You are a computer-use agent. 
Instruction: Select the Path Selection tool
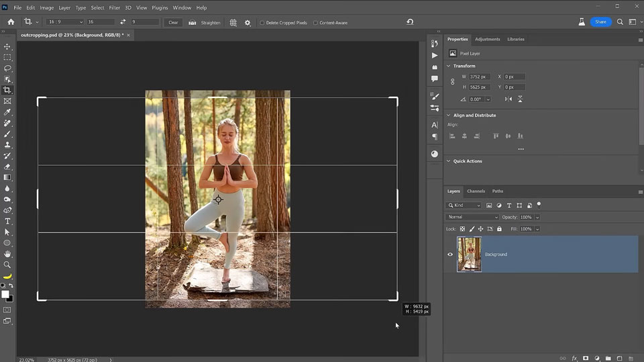click(x=7, y=232)
